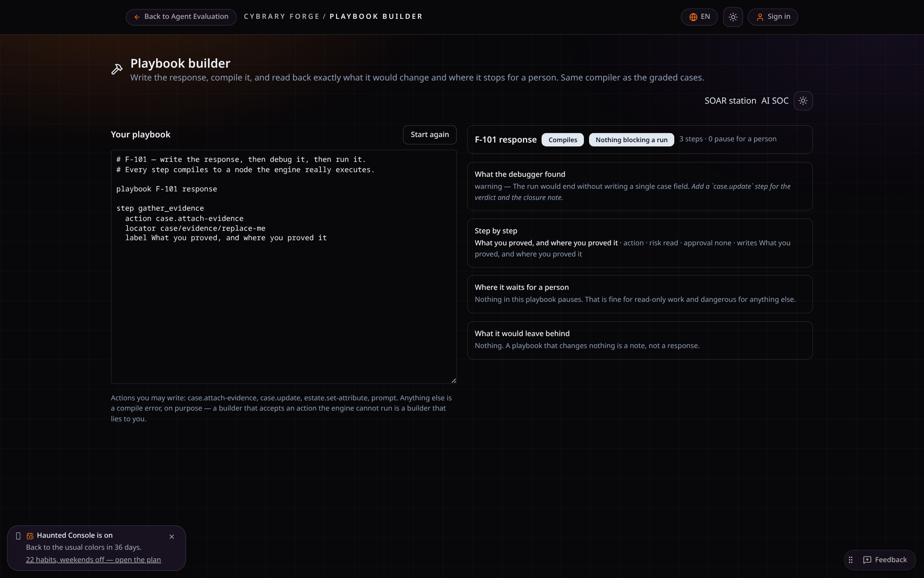This screenshot has width=924, height=578.
Task: Click the 'step gather_evidence' line in editor
Action: tap(160, 208)
